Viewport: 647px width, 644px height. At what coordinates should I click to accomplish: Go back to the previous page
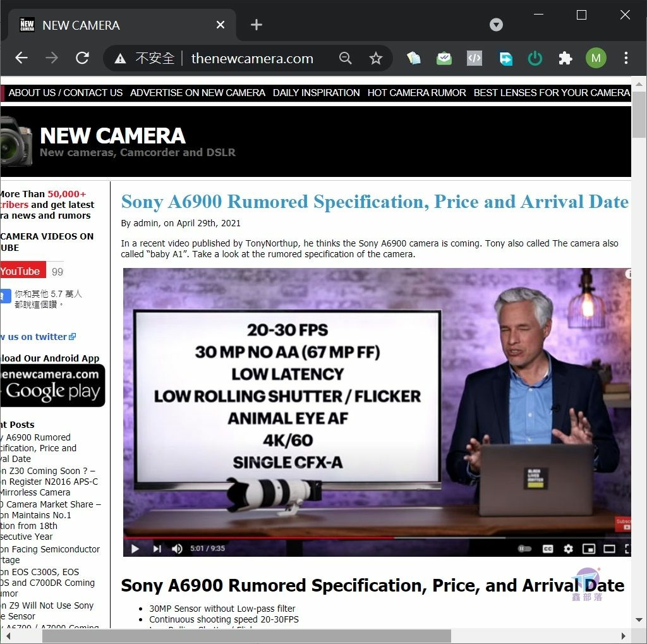click(21, 58)
